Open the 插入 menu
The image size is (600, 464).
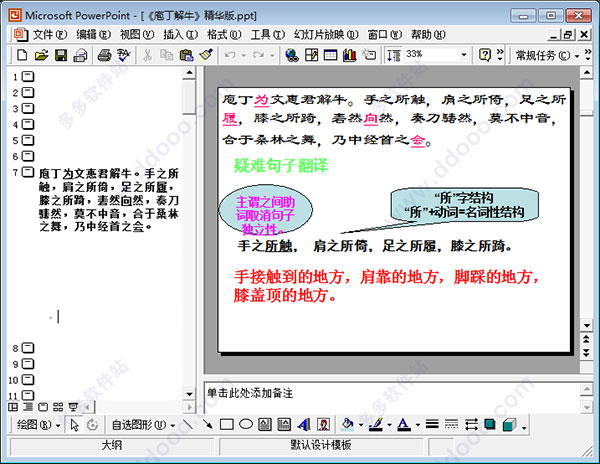coord(180,35)
